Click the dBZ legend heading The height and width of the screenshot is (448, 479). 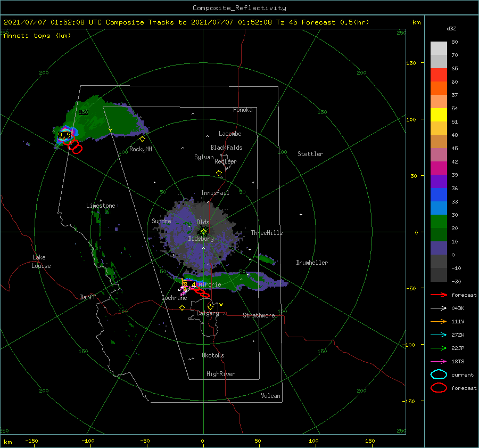(451, 28)
